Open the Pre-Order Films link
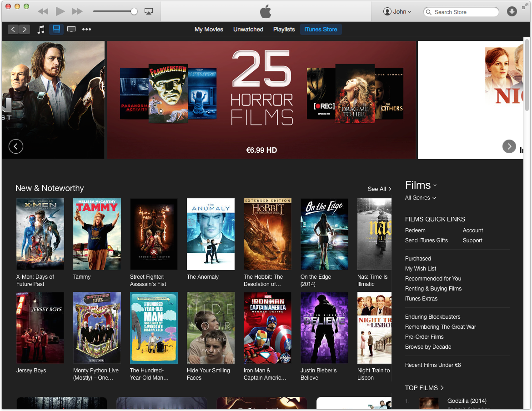Viewport: 532px width, 411px height. (424, 337)
